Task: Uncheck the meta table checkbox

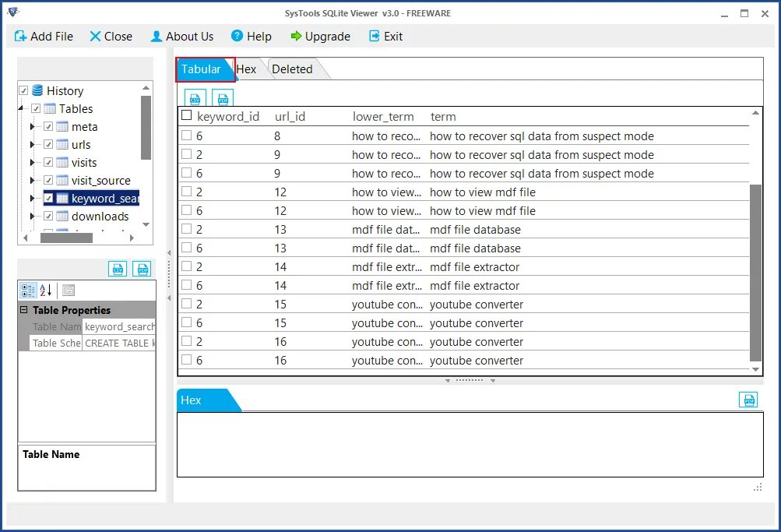Action: coord(48,126)
